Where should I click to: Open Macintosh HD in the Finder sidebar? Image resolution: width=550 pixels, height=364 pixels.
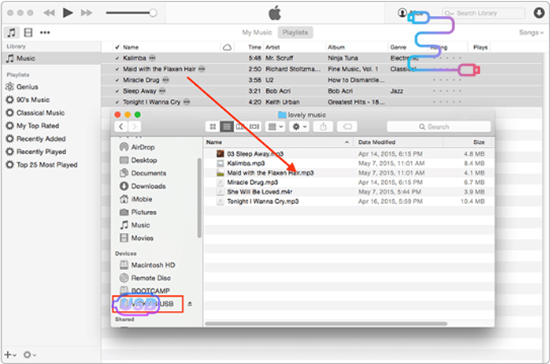click(147, 265)
